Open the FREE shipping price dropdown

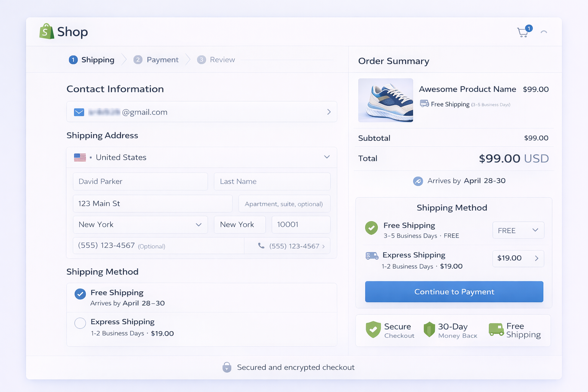click(x=518, y=230)
